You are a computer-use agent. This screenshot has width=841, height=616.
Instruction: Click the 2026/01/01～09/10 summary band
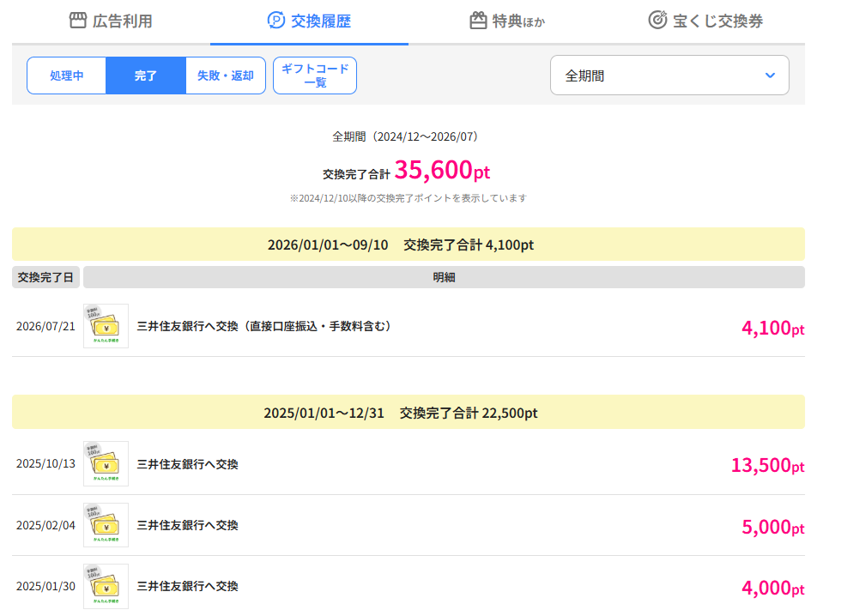pos(408,245)
